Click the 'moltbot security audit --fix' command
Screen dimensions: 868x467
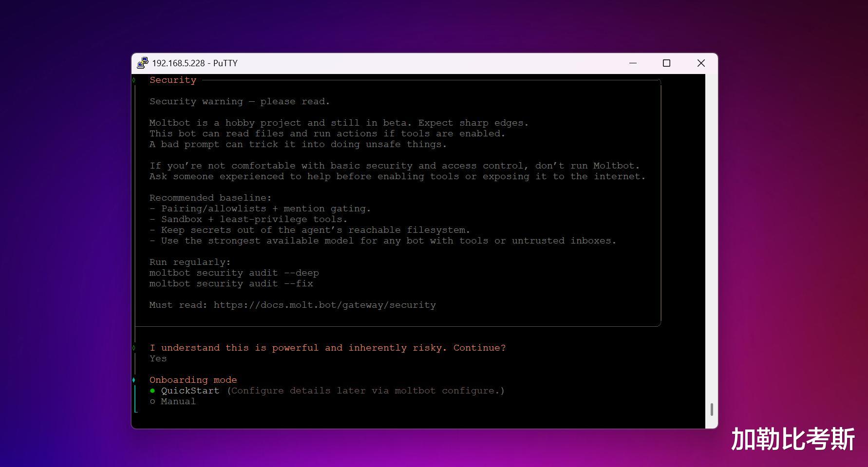[x=231, y=283]
